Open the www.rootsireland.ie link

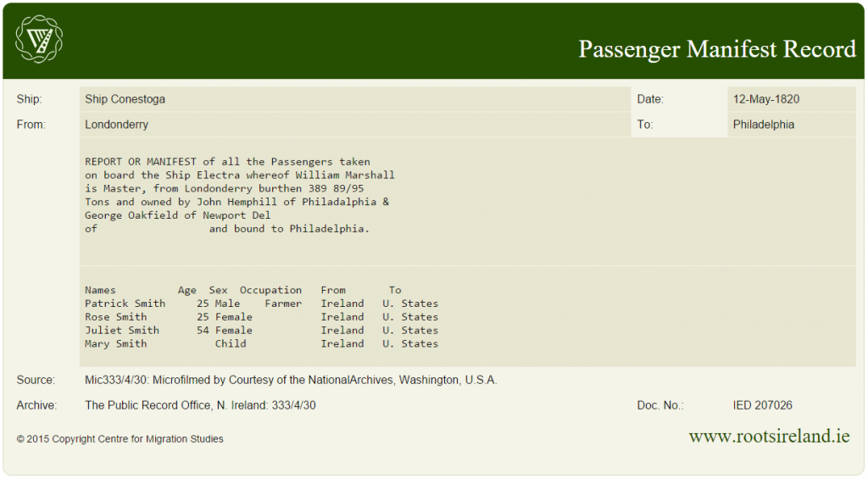[x=769, y=437]
